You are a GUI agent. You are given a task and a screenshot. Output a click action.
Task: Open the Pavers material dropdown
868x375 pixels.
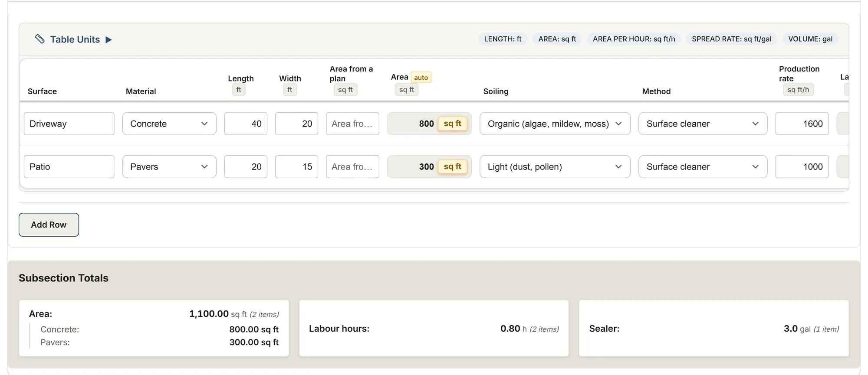point(169,166)
